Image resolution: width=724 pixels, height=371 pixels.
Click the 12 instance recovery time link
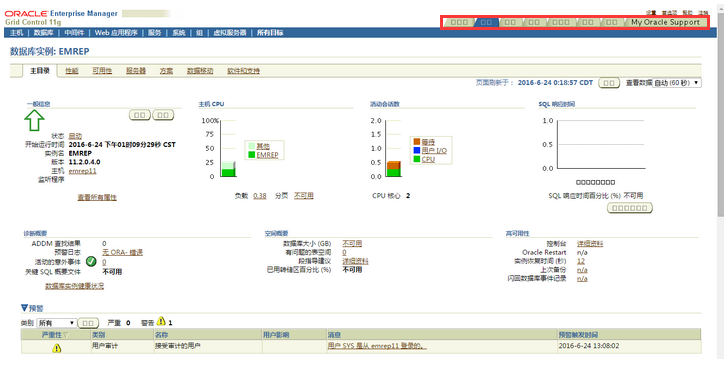click(581, 261)
